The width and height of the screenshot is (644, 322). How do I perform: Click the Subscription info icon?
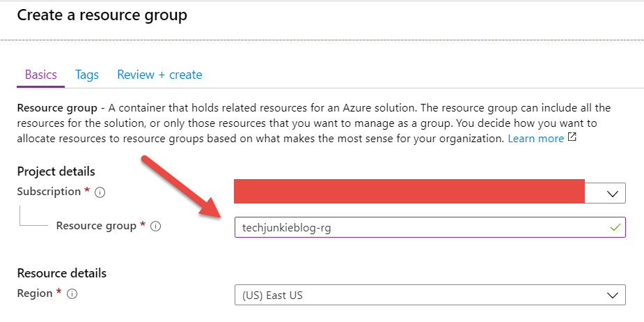pos(100,192)
